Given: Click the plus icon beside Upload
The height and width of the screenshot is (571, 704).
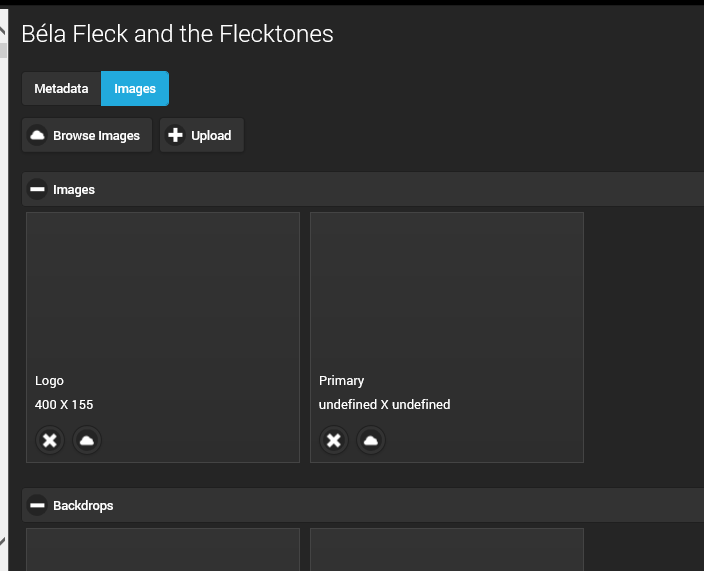Looking at the screenshot, I should click(175, 136).
